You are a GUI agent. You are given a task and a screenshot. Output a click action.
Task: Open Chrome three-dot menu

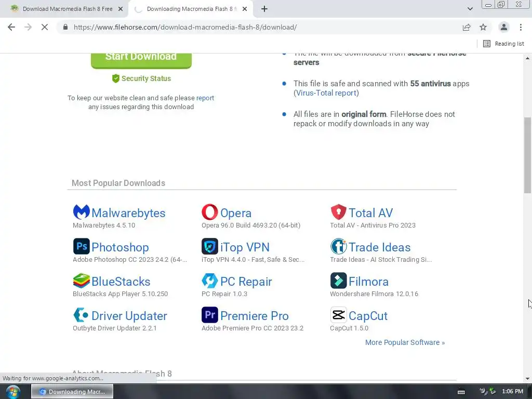click(521, 27)
